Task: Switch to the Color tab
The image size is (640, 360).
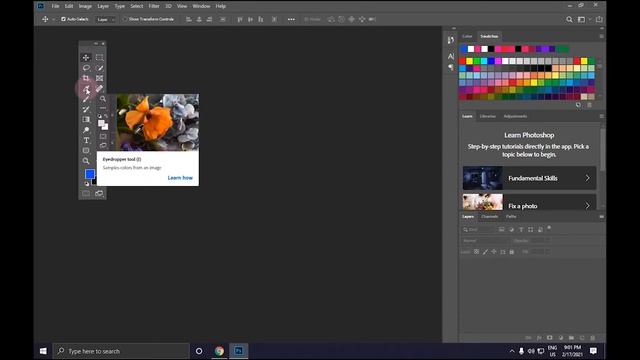Action: (x=467, y=36)
